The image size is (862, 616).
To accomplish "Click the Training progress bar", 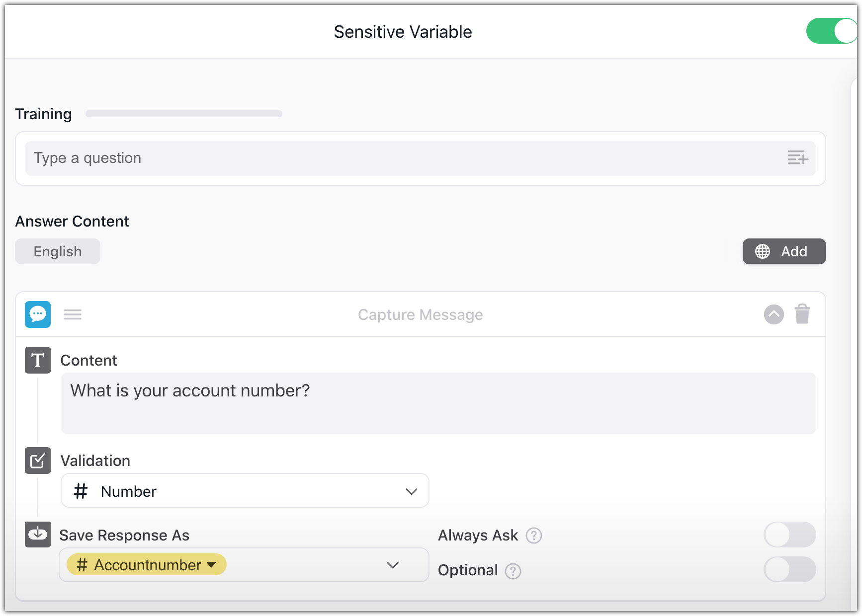I will click(183, 114).
